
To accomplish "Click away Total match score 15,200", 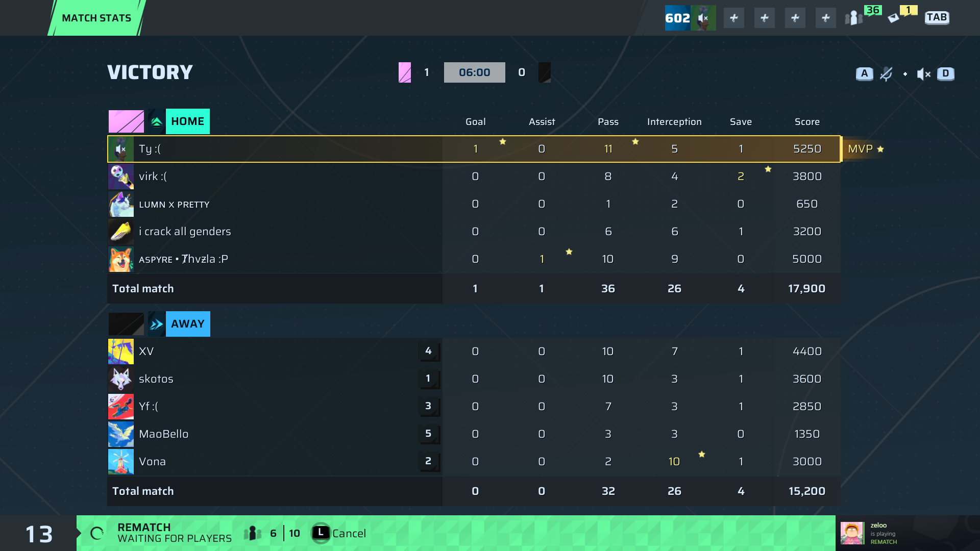I will [x=807, y=491].
